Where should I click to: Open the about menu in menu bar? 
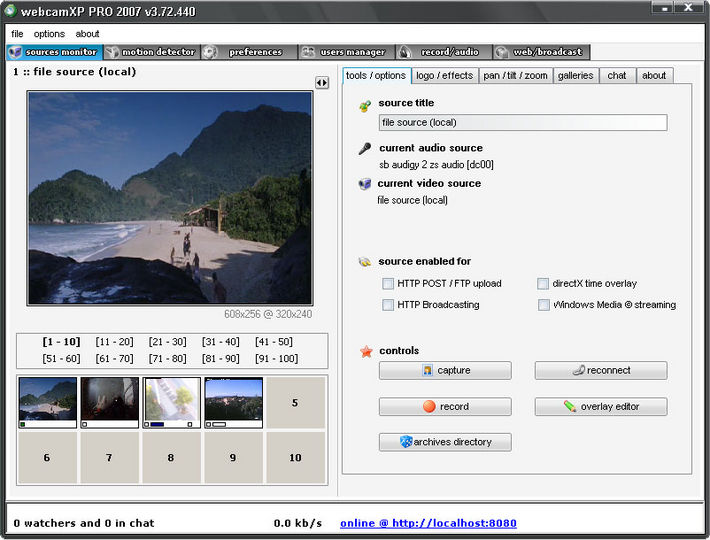point(87,34)
